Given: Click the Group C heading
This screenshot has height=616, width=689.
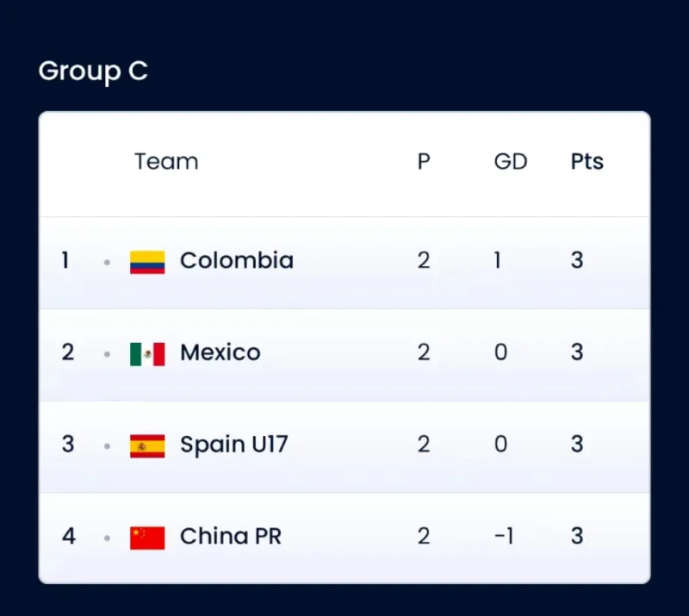Looking at the screenshot, I should pyautogui.click(x=93, y=72).
